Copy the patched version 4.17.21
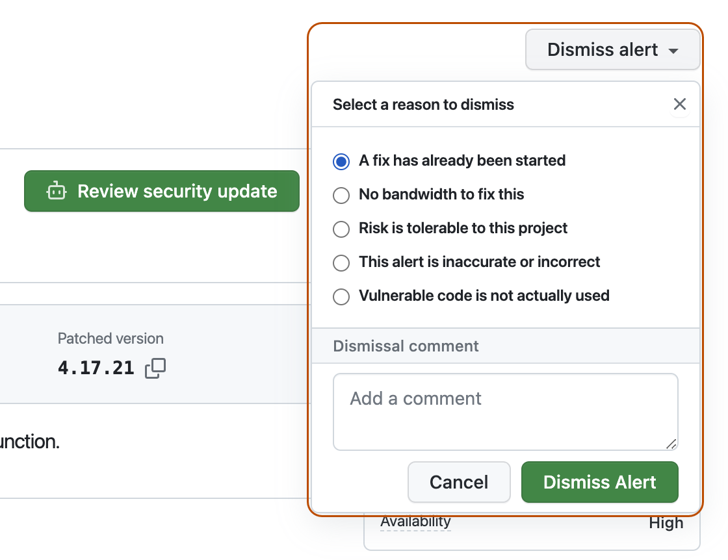728x560 pixels. pos(155,368)
